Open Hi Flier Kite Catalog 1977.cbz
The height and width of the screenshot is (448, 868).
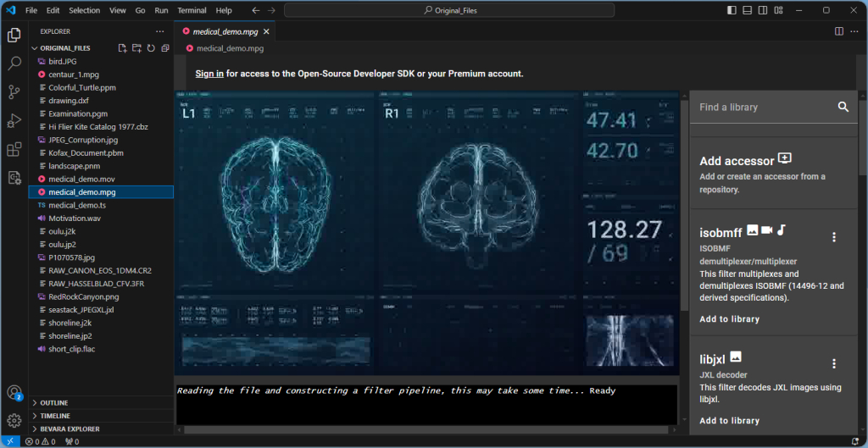(98, 127)
